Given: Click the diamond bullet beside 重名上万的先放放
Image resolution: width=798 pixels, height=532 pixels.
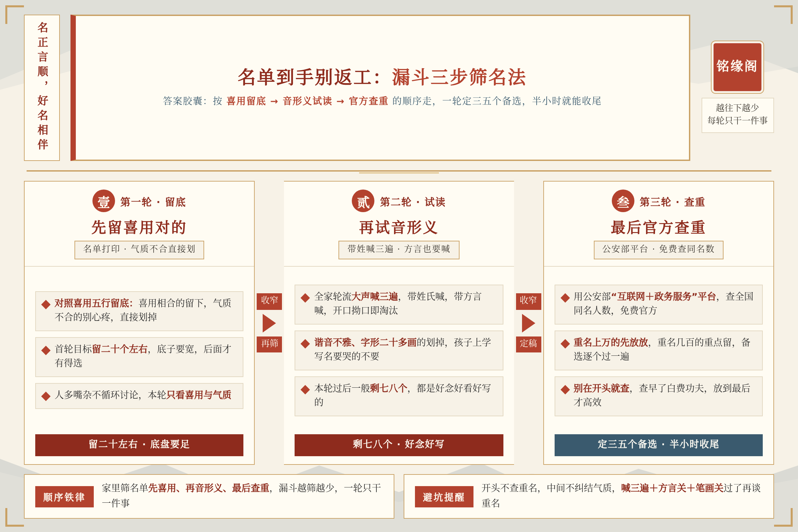Looking at the screenshot, I should pyautogui.click(x=565, y=343).
